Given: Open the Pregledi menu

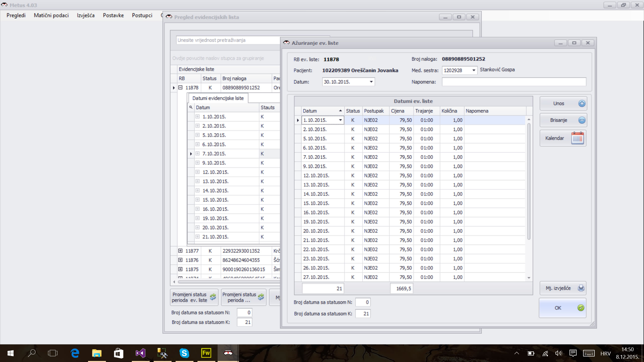Looking at the screenshot, I should (16, 15).
